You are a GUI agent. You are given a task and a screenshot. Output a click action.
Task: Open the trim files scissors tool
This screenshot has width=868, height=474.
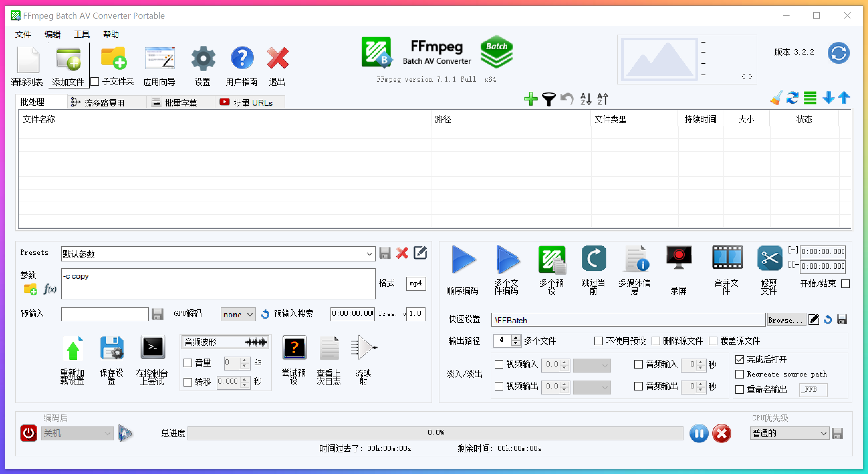(770, 258)
